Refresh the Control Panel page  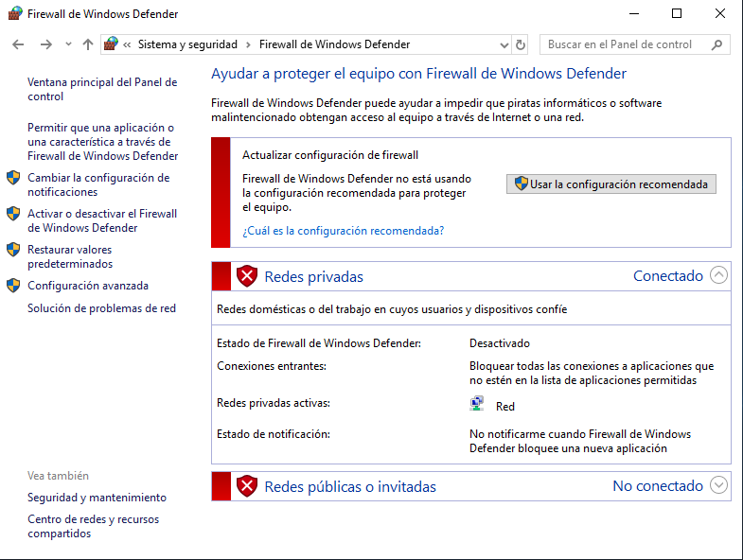coord(521,45)
